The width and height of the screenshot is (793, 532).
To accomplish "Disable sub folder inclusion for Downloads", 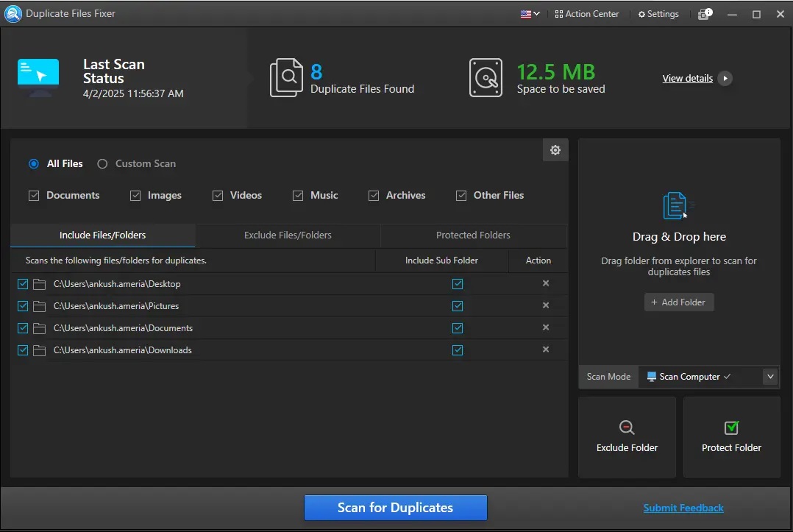I will 458,350.
